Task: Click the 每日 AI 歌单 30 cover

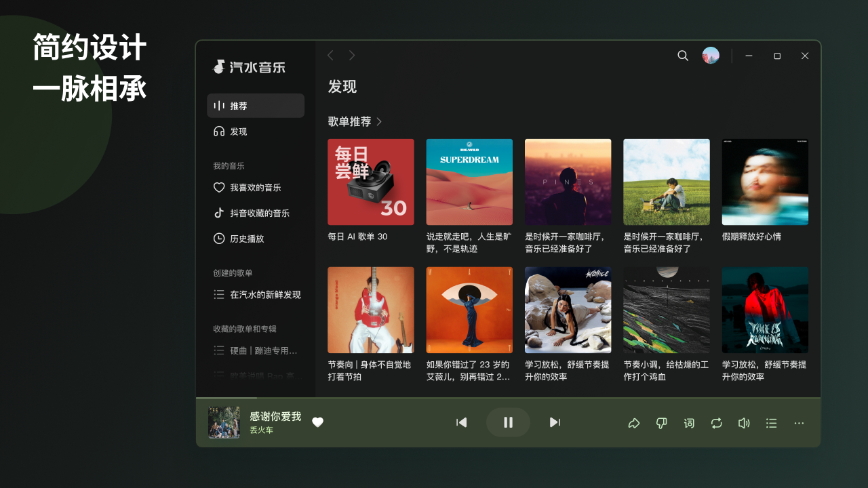Action: point(371,182)
